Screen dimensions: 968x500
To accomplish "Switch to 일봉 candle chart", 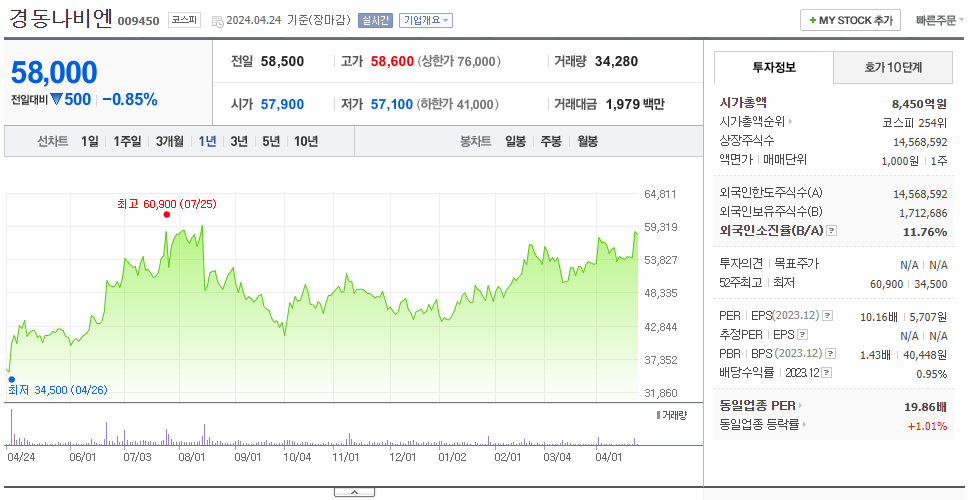I will pos(515,141).
